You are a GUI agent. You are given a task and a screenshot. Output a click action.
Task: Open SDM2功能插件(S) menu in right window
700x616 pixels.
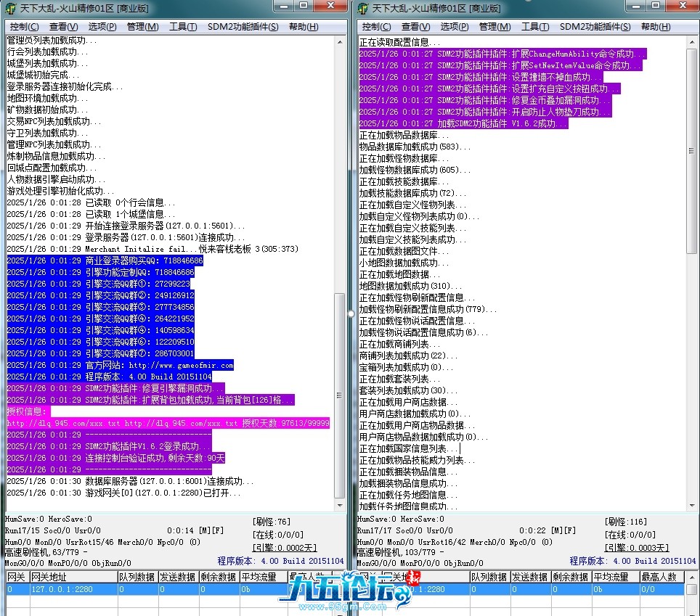pyautogui.click(x=595, y=27)
